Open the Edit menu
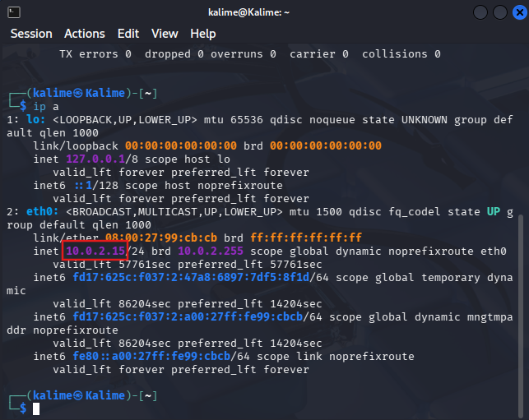529x420 pixels. [128, 34]
